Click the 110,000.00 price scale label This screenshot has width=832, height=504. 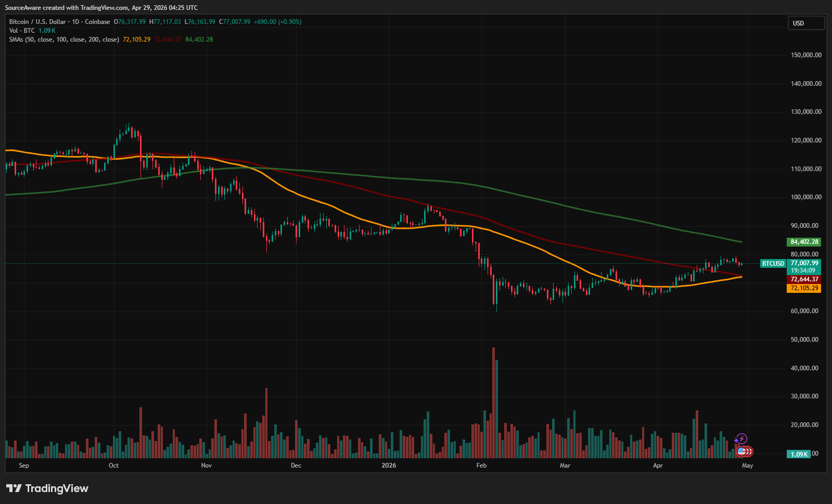coord(806,169)
